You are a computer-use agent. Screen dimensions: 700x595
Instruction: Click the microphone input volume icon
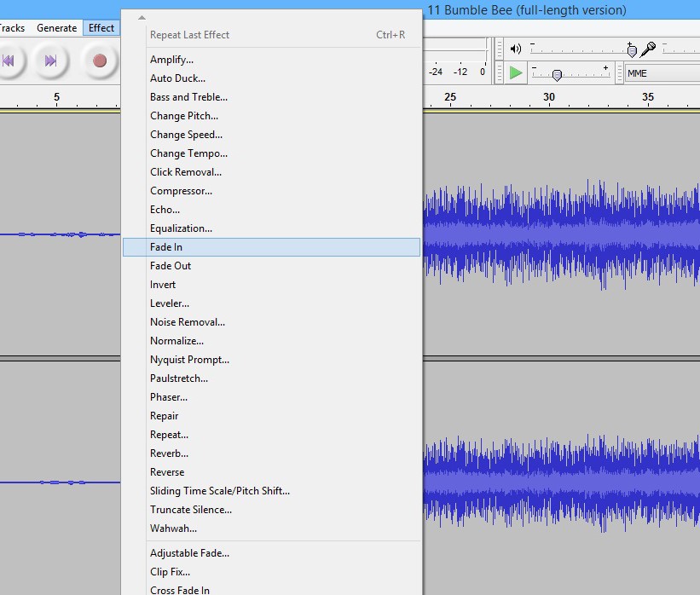pos(649,49)
